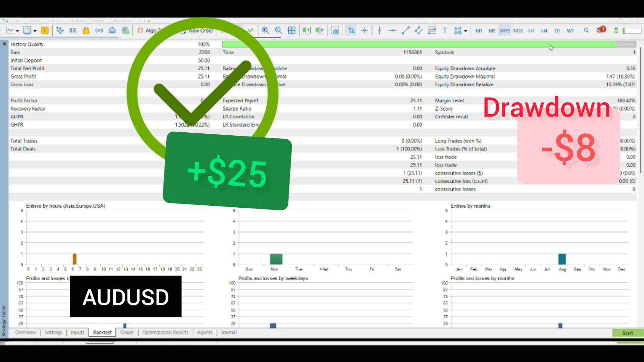Viewport: 644px width, 362px height.
Task: Switch to the Journal tab
Action: [229, 332]
